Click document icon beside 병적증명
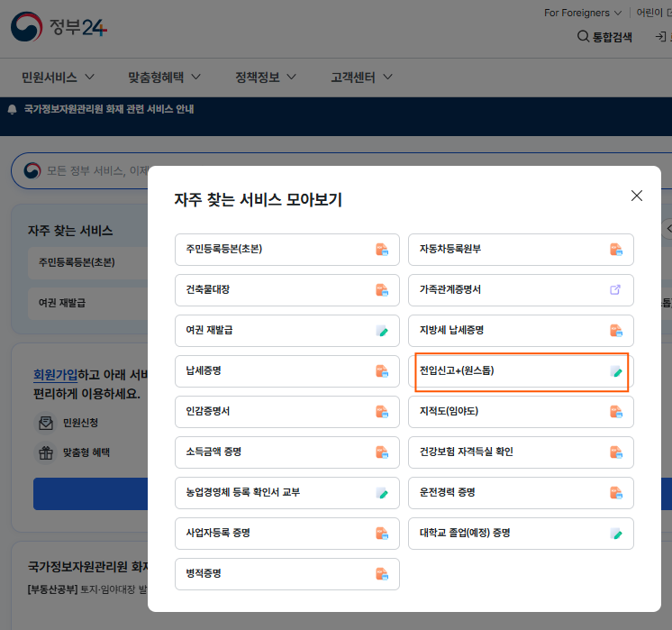Viewport: 672px width, 630px height. (x=382, y=574)
